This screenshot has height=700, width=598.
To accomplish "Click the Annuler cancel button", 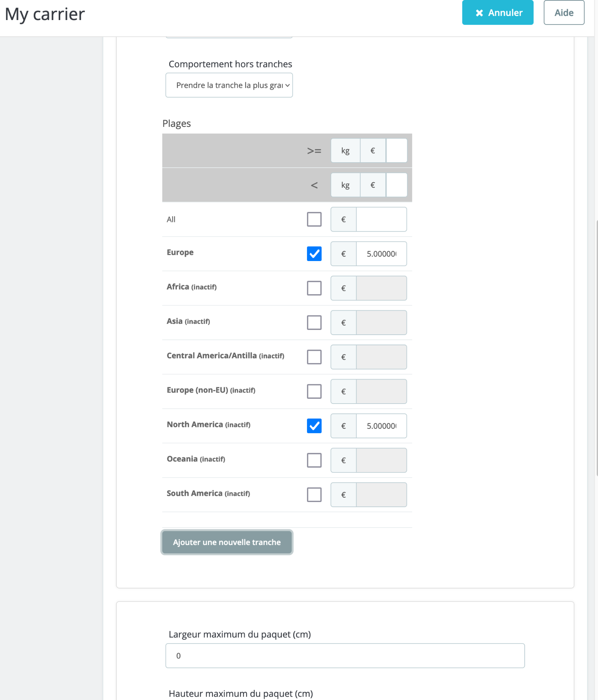I will (498, 12).
